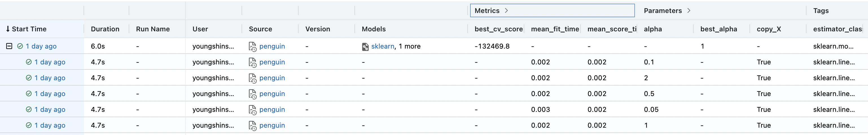Click the status check icon on the alpha 0.5 run
This screenshot has width=868, height=135.
[x=29, y=94]
